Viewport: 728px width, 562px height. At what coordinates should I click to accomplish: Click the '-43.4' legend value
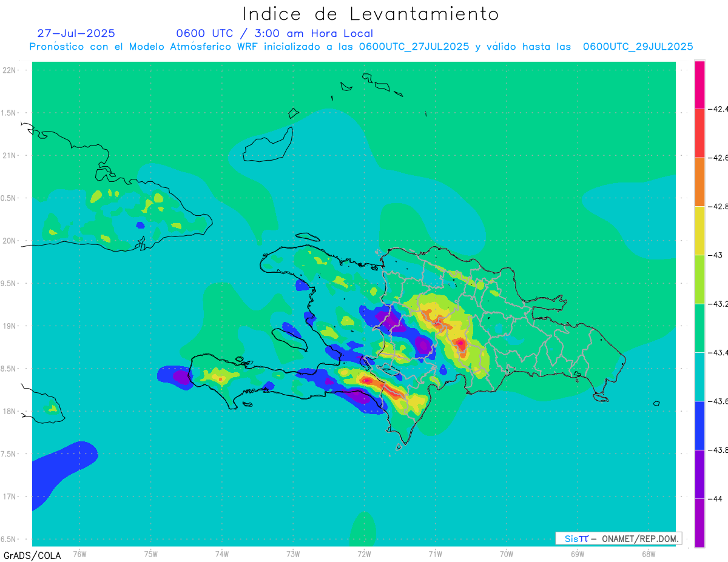(718, 352)
